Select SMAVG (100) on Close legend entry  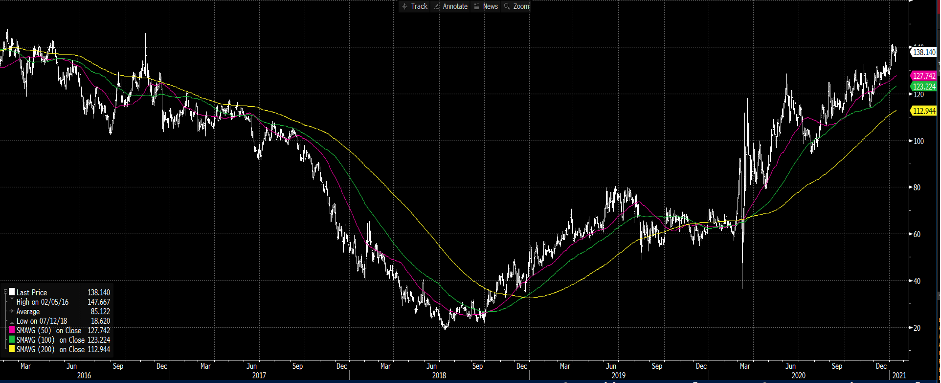tap(50, 340)
